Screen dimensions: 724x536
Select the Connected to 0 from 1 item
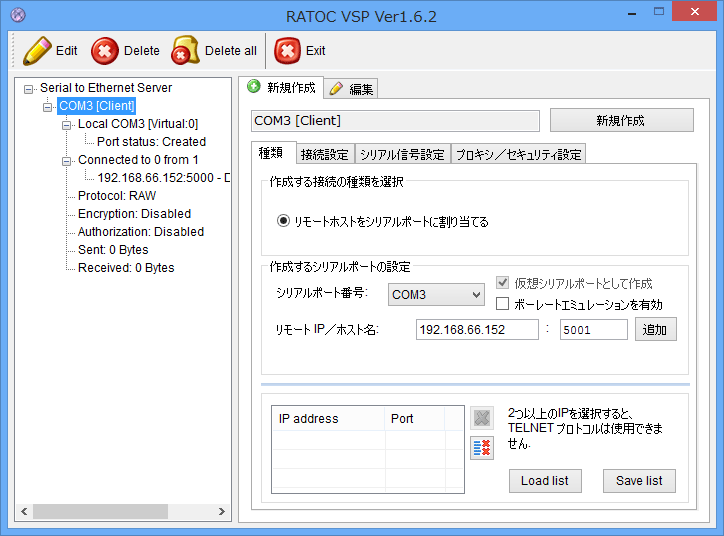(138, 160)
